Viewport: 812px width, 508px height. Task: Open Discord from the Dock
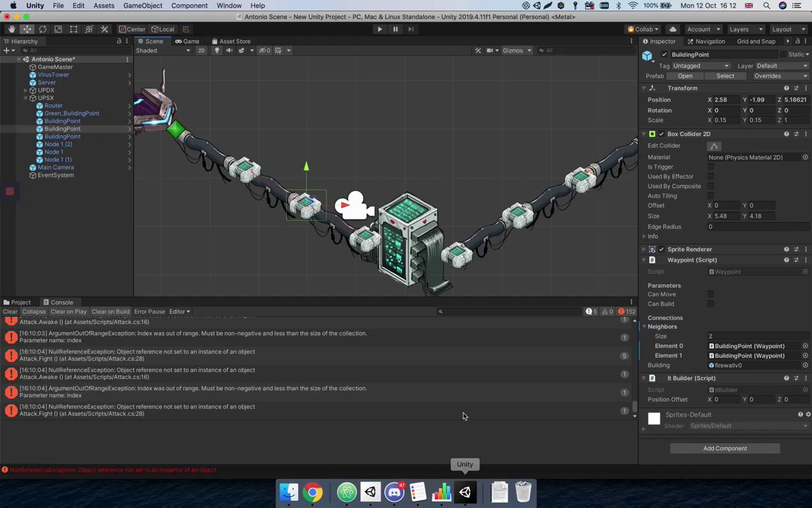tap(395, 491)
